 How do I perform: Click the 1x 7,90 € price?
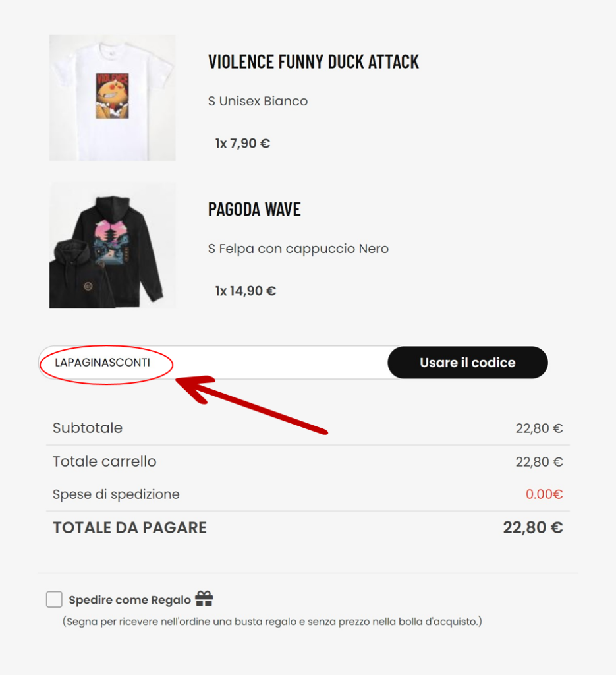(242, 144)
